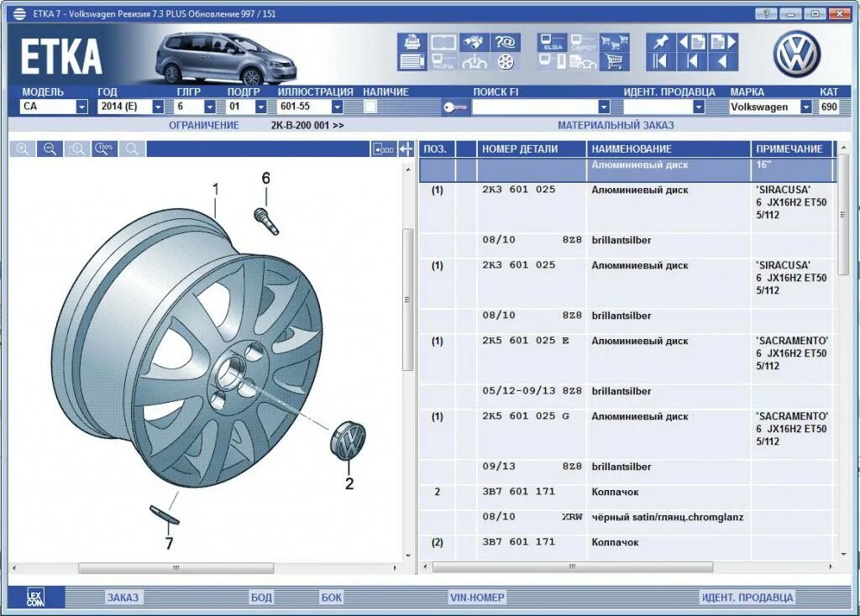
Task: Zoom out of the illustration
Action: tap(50, 149)
